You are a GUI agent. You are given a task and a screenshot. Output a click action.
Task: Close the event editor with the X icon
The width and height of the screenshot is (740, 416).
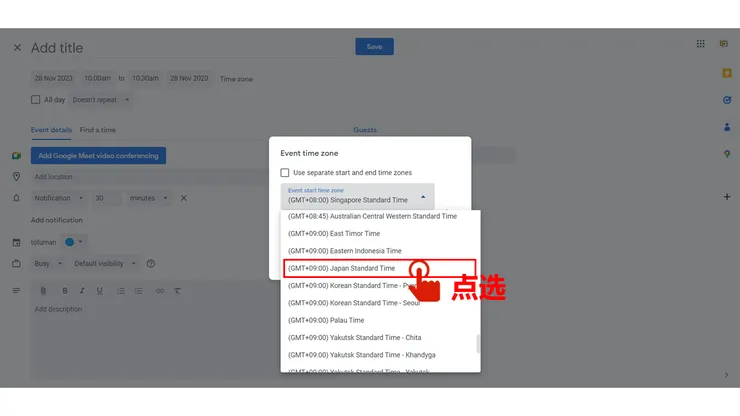17,48
